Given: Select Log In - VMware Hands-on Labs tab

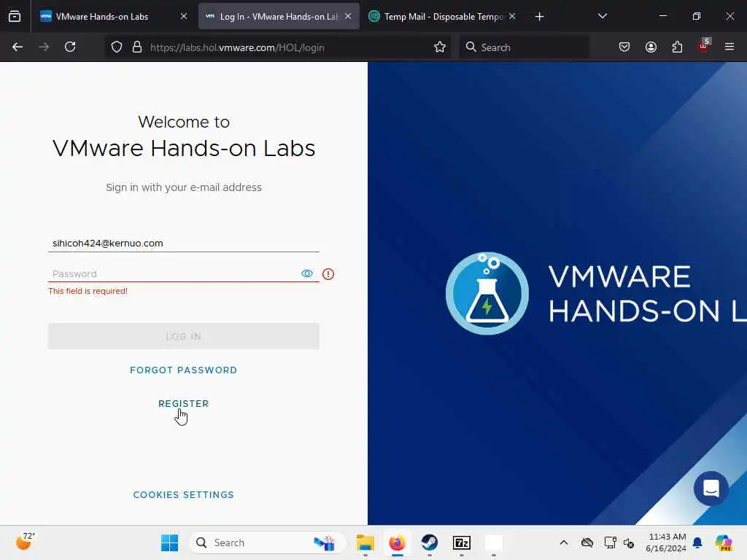Looking at the screenshot, I should [279, 16].
